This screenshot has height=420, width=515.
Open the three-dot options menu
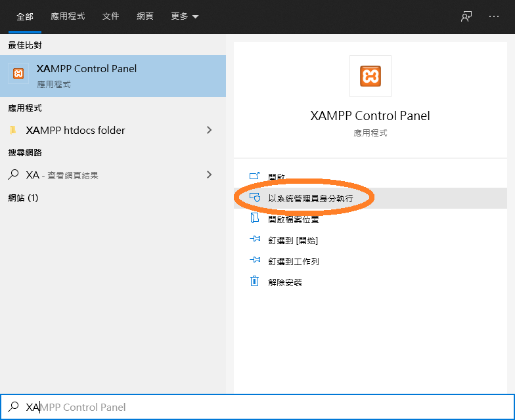[x=494, y=16]
